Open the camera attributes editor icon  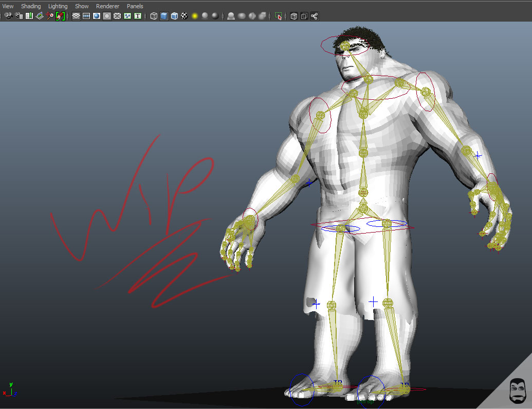pos(19,16)
